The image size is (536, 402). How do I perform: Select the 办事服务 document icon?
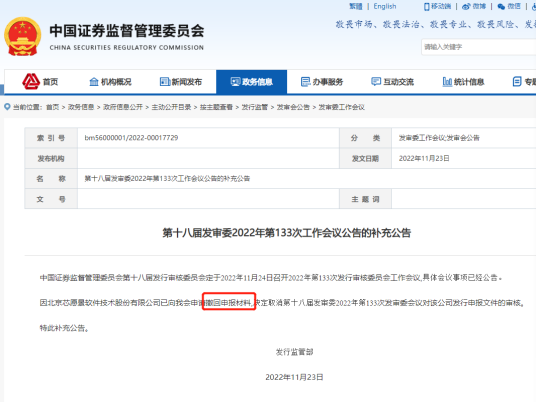point(305,82)
